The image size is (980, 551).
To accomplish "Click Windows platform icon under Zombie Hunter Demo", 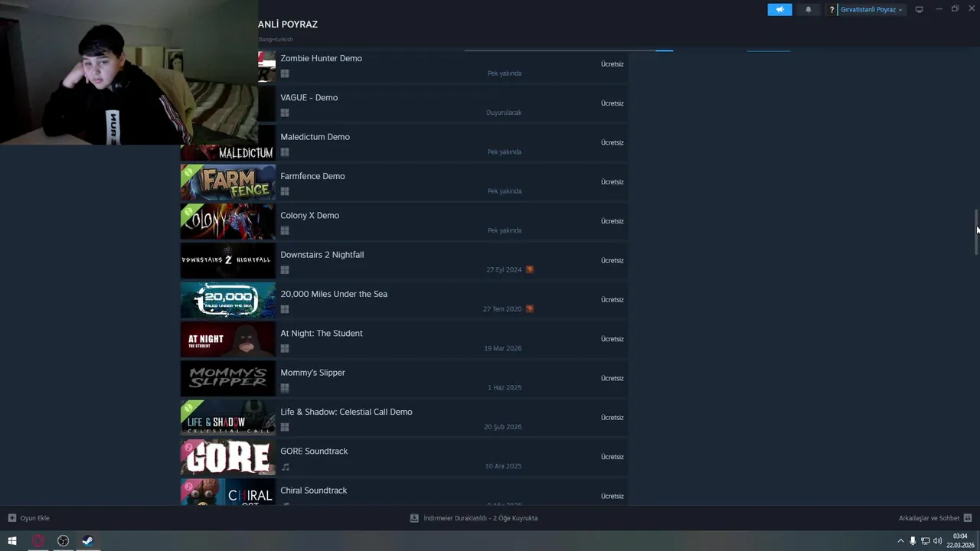I will point(285,73).
